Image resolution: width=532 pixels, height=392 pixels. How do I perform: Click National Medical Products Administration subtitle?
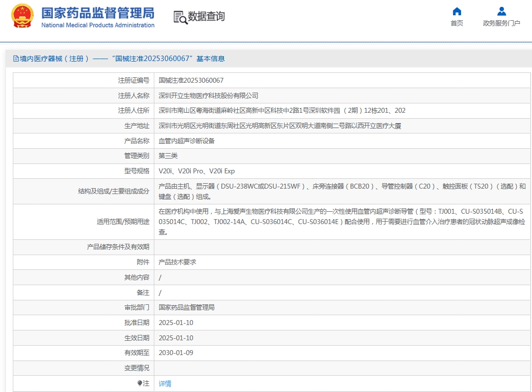pos(98,25)
